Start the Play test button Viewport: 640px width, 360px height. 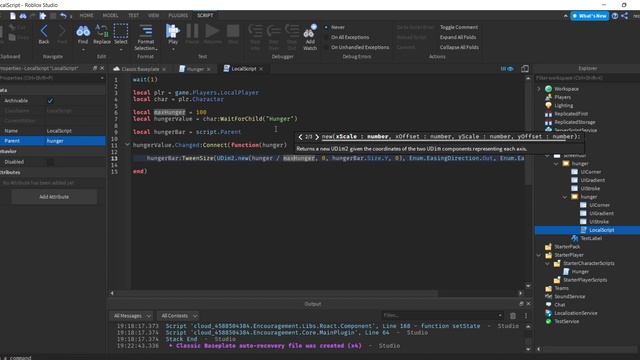tap(173, 31)
